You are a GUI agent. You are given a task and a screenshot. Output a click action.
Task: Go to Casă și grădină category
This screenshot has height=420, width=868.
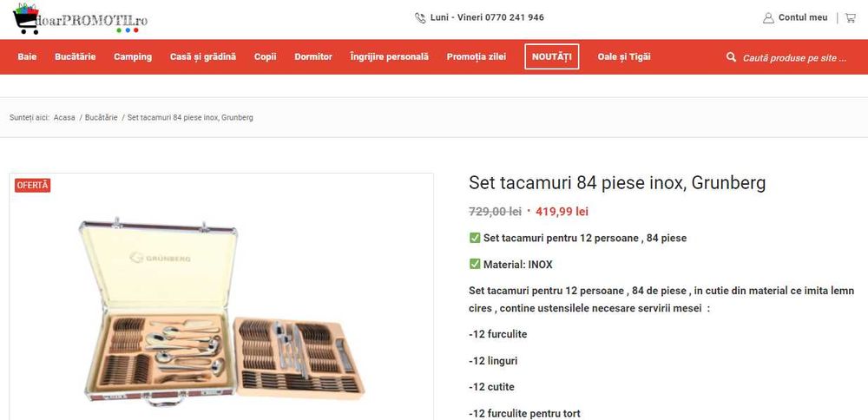tap(203, 57)
